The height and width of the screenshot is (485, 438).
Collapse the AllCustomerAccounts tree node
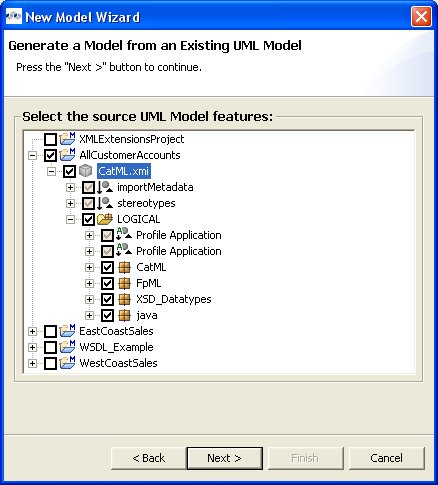pyautogui.click(x=32, y=155)
